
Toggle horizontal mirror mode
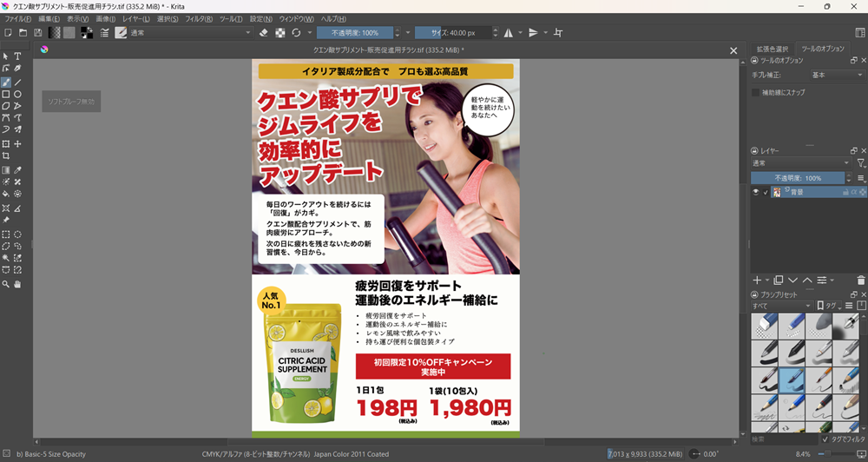(508, 33)
